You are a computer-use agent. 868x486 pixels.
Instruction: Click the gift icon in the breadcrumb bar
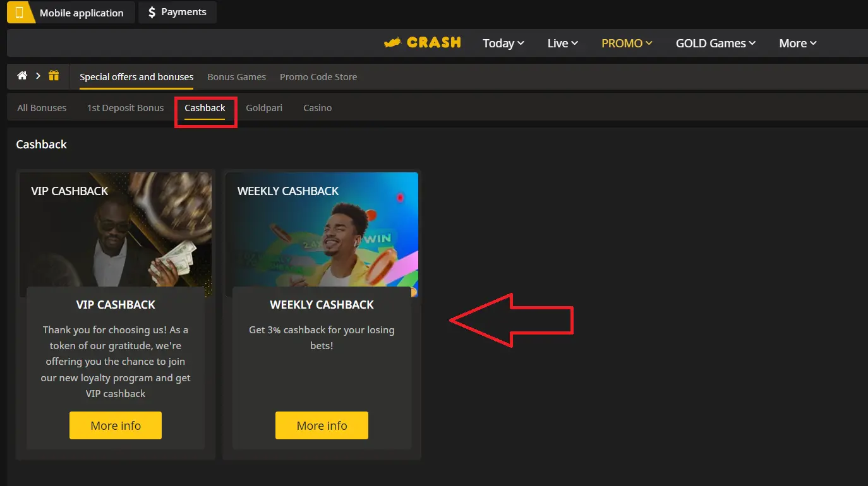tap(54, 76)
